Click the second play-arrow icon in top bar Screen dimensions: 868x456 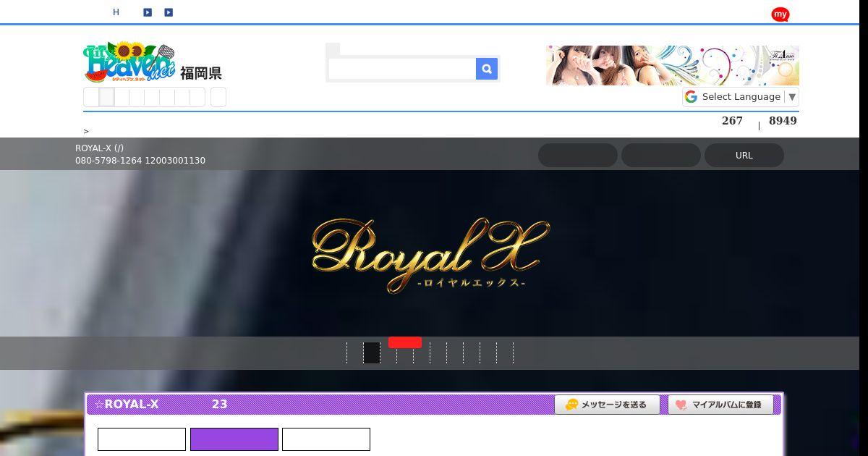[169, 12]
